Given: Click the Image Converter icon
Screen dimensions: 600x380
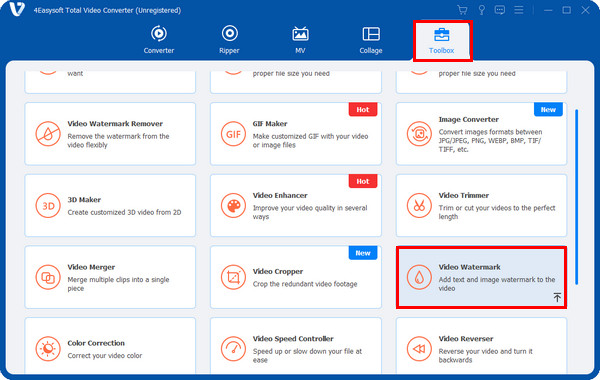Looking at the screenshot, I should [419, 134].
